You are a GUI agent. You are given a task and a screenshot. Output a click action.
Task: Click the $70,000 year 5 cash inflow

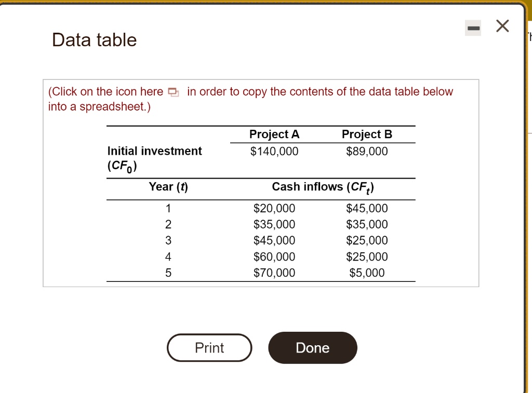point(274,273)
